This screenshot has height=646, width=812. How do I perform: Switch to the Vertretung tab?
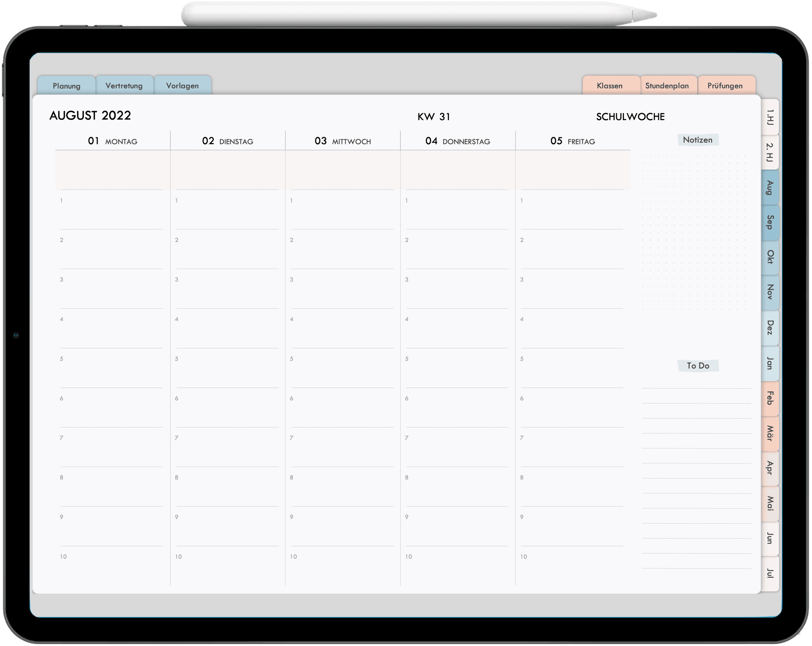point(124,86)
